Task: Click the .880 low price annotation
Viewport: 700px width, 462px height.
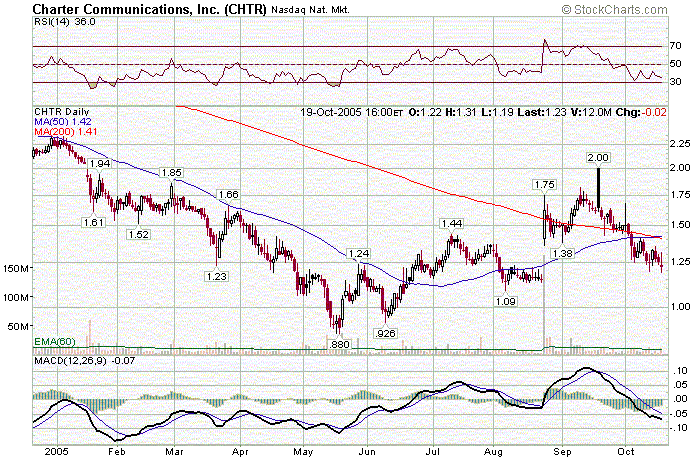Action: (339, 344)
